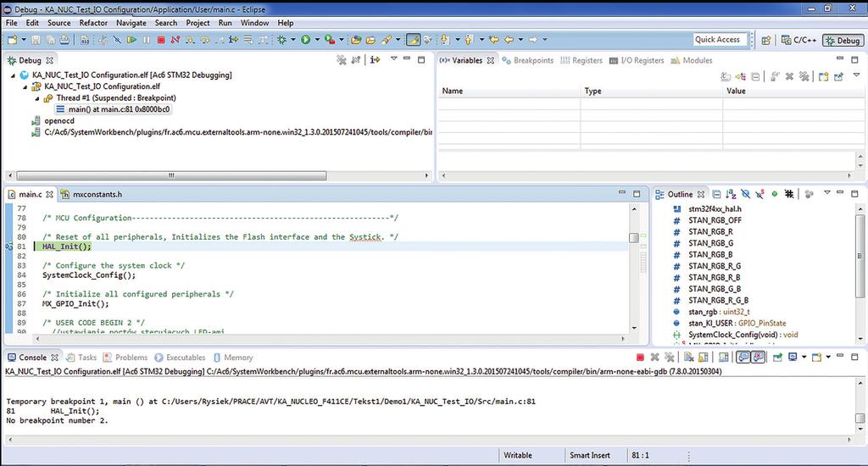Screen dimensions: 868x466
Task: Open the Navigate menu
Action: click(131, 23)
